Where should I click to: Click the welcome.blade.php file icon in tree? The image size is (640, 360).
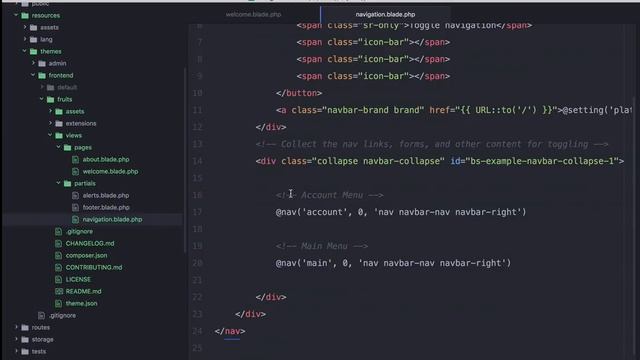click(75, 171)
